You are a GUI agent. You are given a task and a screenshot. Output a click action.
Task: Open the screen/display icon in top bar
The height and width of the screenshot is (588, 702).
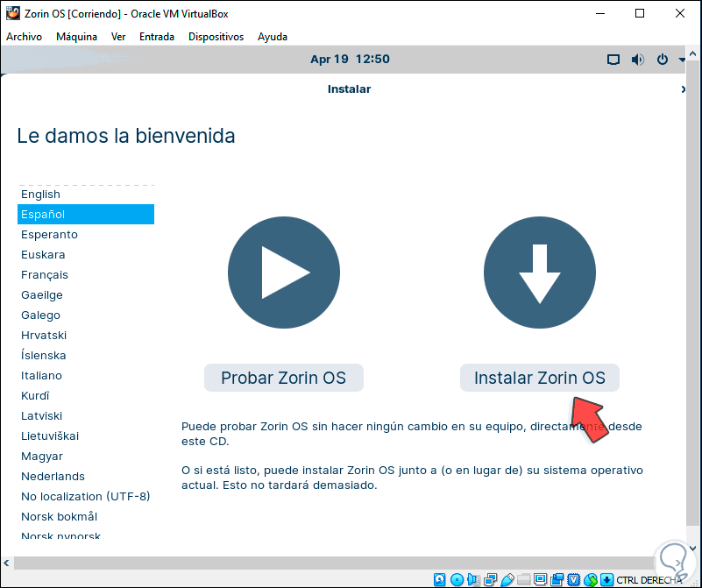coord(613,60)
